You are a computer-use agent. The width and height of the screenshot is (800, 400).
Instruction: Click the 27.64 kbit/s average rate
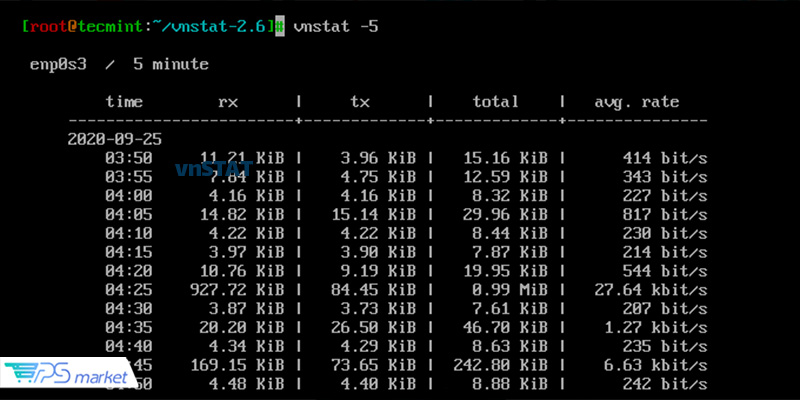pyautogui.click(x=651, y=290)
